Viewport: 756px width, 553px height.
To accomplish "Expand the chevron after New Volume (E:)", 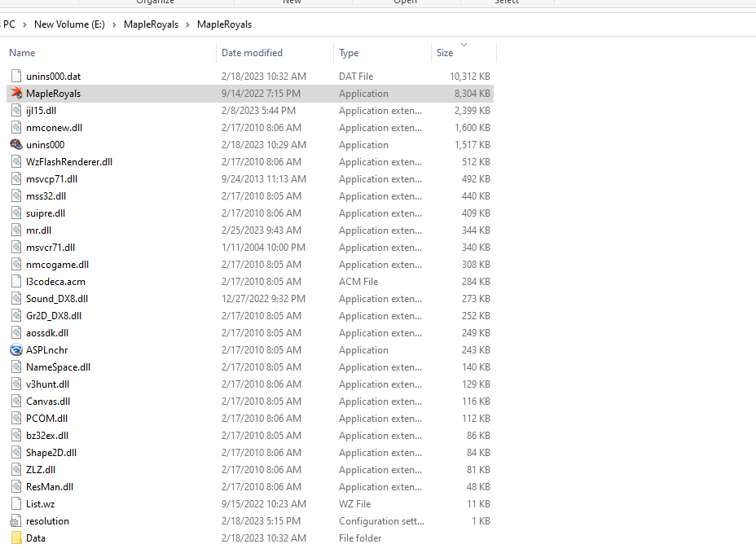I will click(x=114, y=24).
